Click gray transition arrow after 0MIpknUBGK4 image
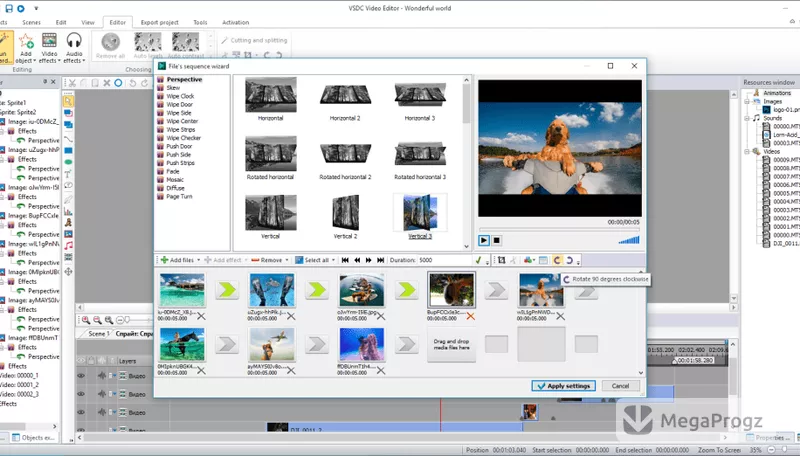The width and height of the screenshot is (800, 456). pyautogui.click(x=227, y=344)
